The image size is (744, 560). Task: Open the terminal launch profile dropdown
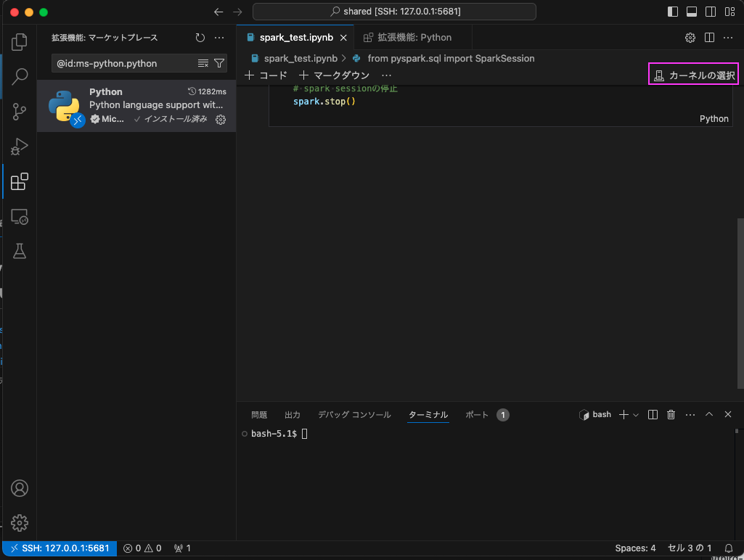(636, 415)
